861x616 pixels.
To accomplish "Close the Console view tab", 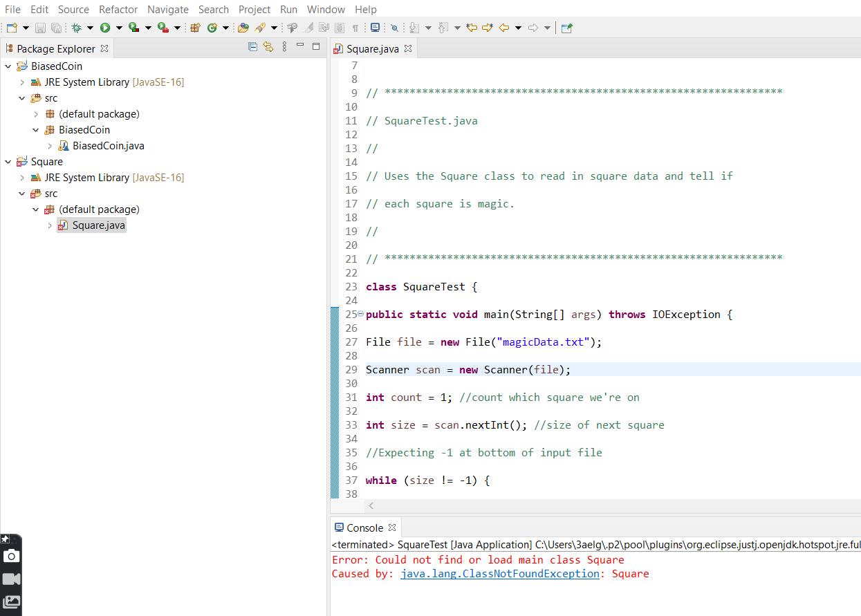I will point(392,528).
